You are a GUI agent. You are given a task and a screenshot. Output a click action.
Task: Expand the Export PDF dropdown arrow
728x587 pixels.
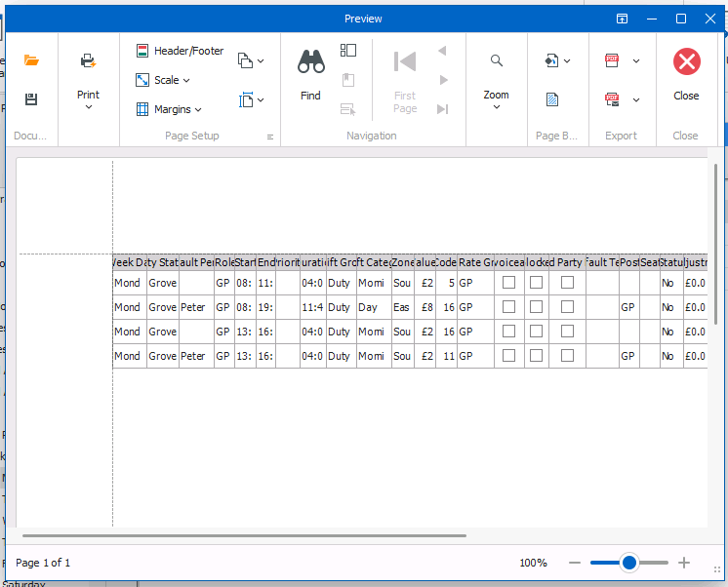636,60
